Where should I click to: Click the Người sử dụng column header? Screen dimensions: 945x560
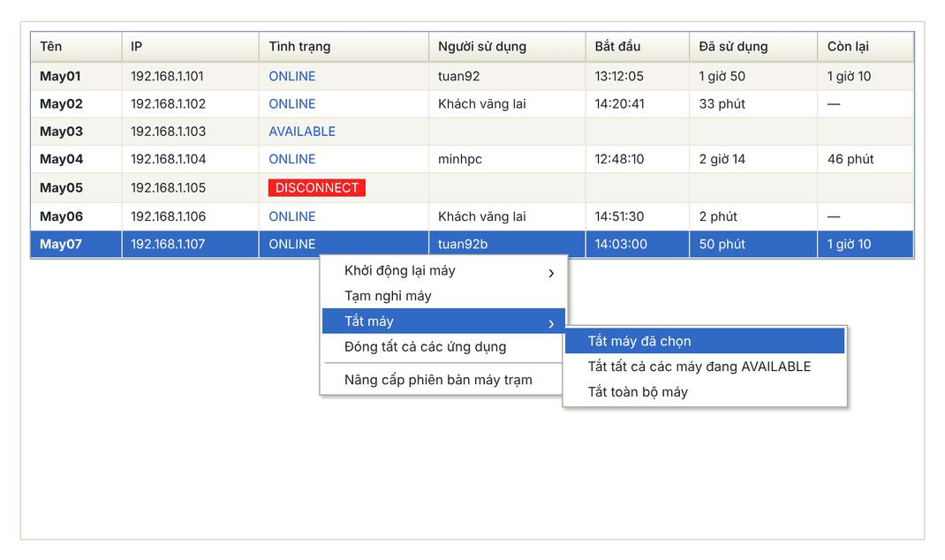tap(507, 47)
